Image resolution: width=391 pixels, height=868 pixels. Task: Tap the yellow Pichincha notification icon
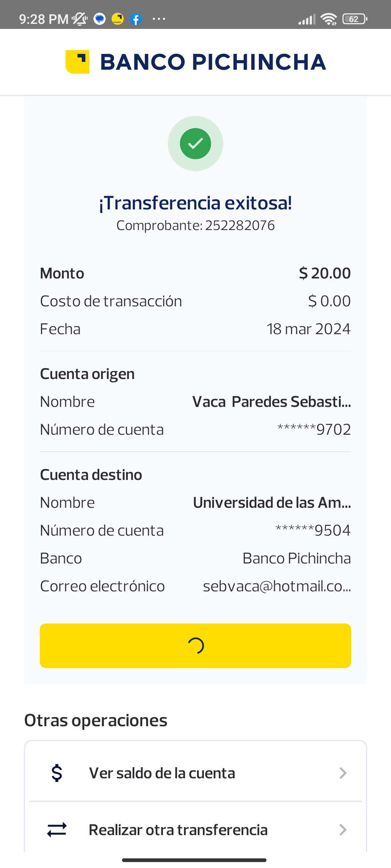tap(118, 19)
